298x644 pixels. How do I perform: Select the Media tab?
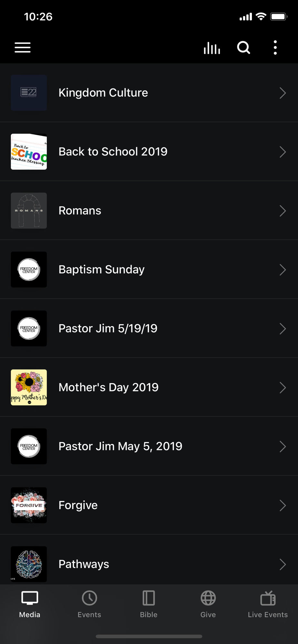[x=30, y=604]
